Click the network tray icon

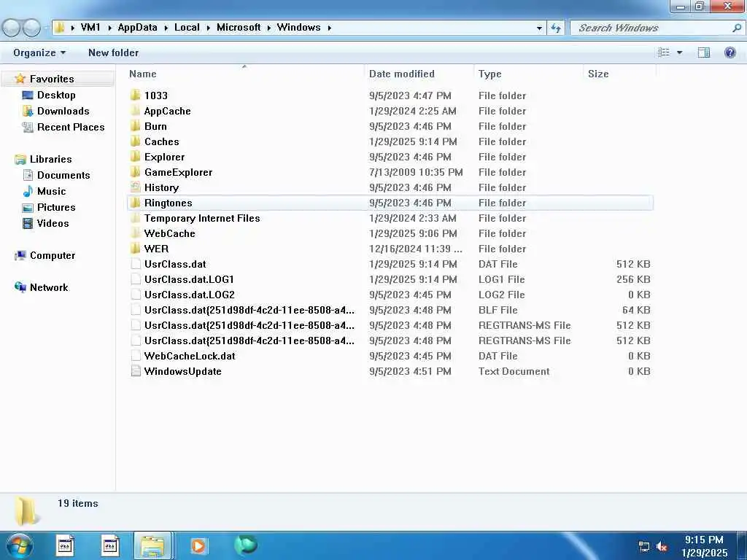click(643, 546)
